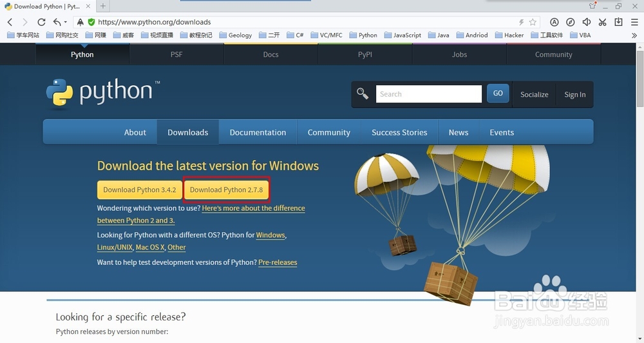Select the Download Python browser tab

(47, 6)
